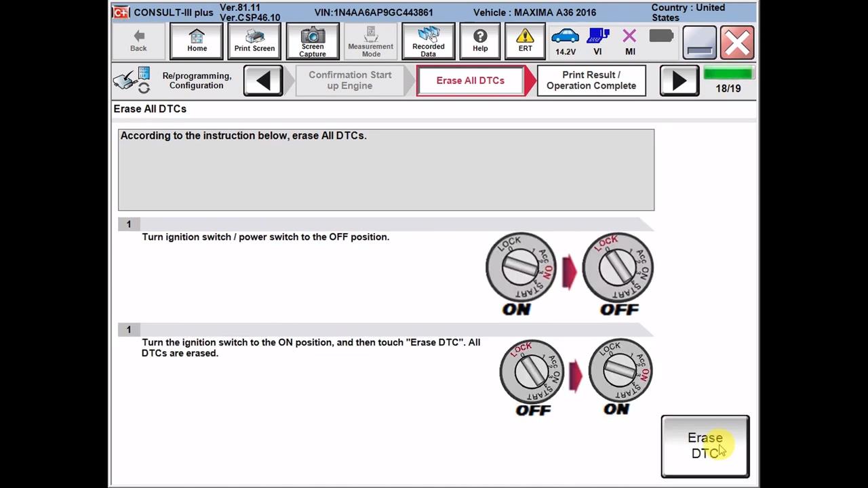Go to previous step with left arrow
The image size is (868, 488).
tap(263, 81)
